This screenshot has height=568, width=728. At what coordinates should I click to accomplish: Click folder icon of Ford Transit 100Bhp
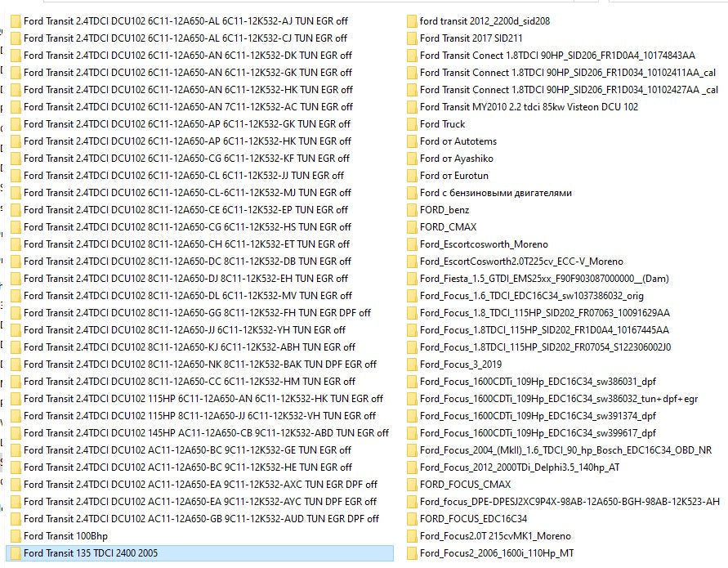click(x=16, y=536)
